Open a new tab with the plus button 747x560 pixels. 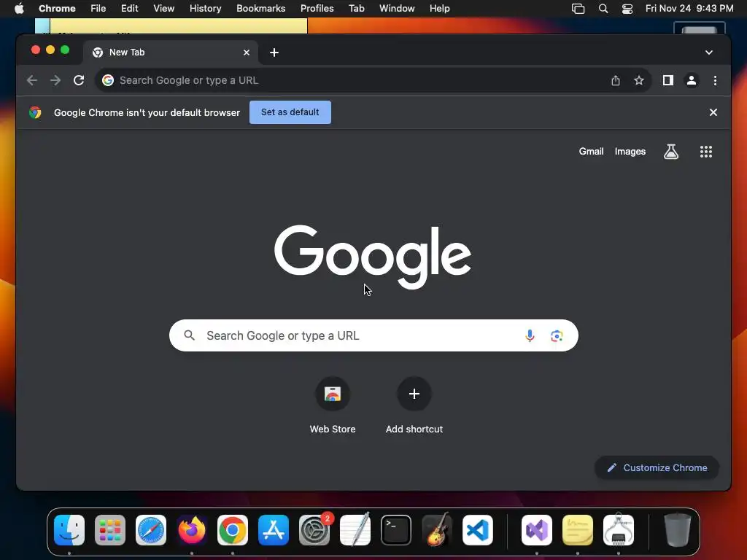point(274,52)
